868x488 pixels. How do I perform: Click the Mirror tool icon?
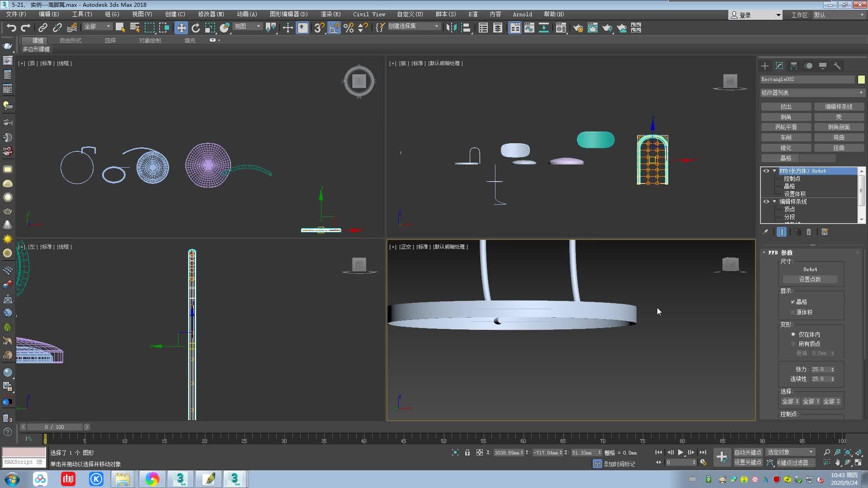pyautogui.click(x=451, y=28)
